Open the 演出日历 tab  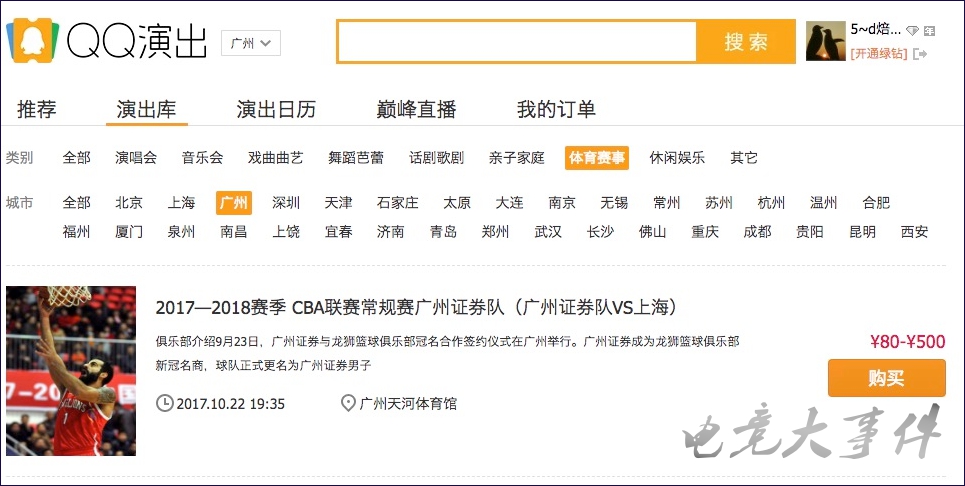coord(276,110)
